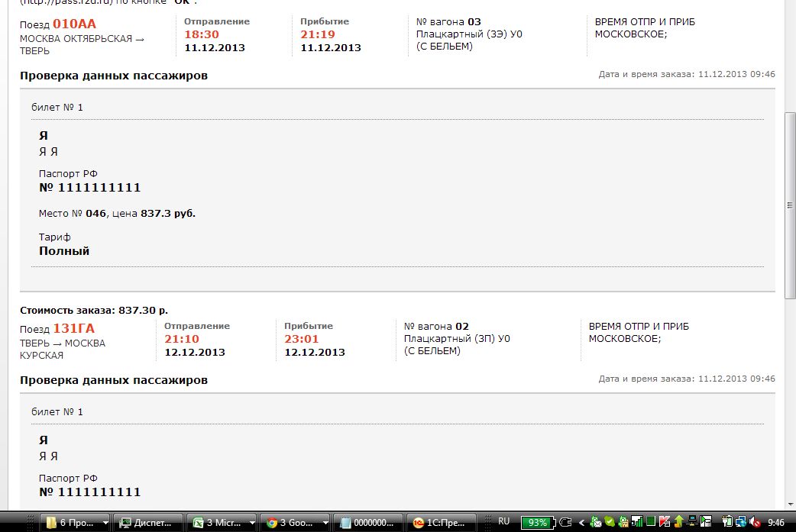Click the RU language indicator
The width and height of the screenshot is (796, 532).
[504, 521]
